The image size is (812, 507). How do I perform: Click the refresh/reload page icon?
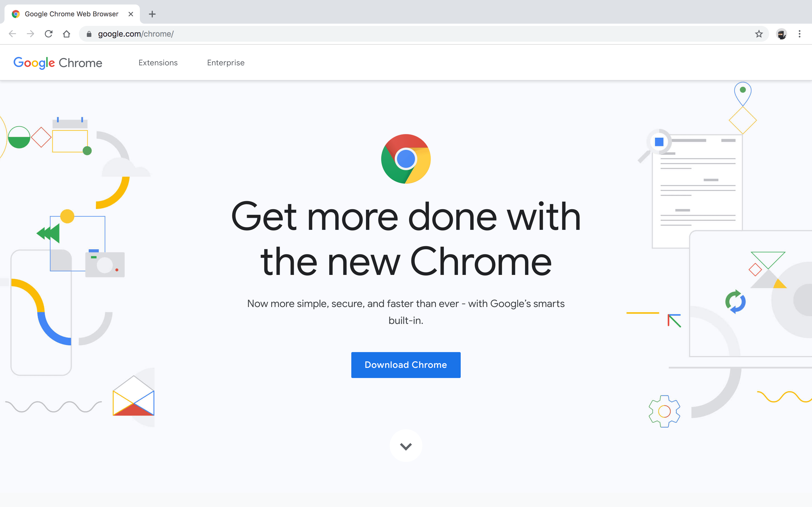tap(49, 34)
